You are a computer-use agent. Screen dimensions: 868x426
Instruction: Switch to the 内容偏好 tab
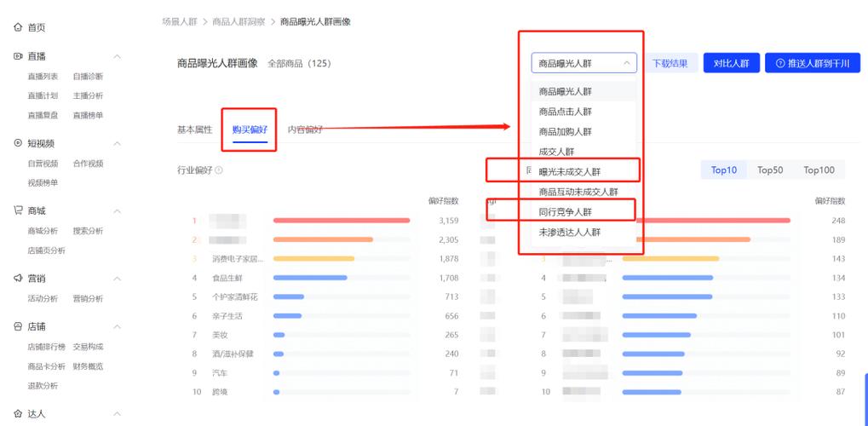305,130
